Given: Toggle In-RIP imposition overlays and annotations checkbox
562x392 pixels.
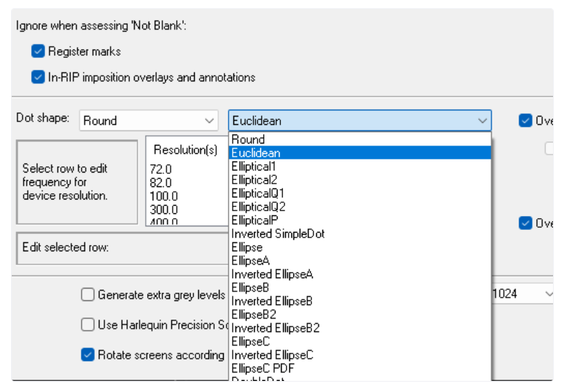Looking at the screenshot, I should (x=38, y=77).
